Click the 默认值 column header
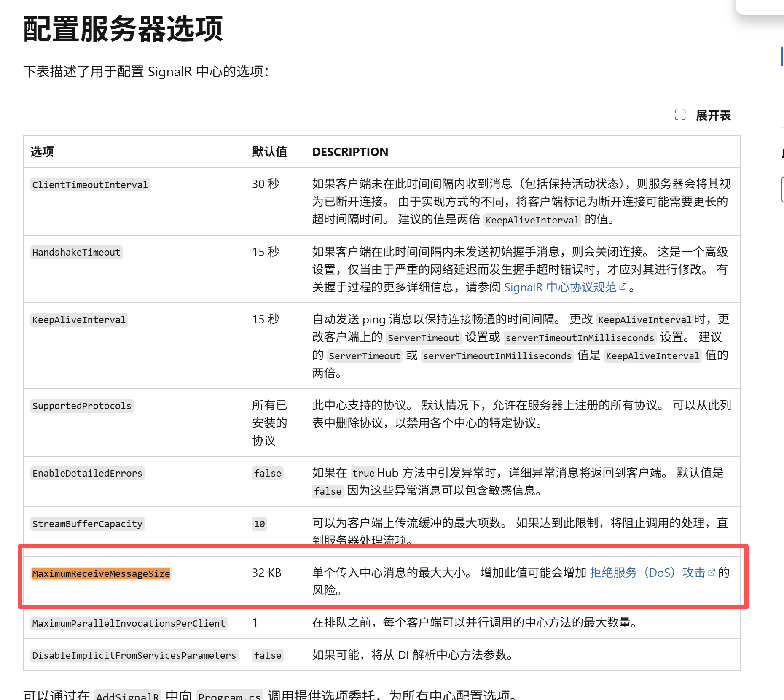784x700 pixels. click(x=270, y=152)
